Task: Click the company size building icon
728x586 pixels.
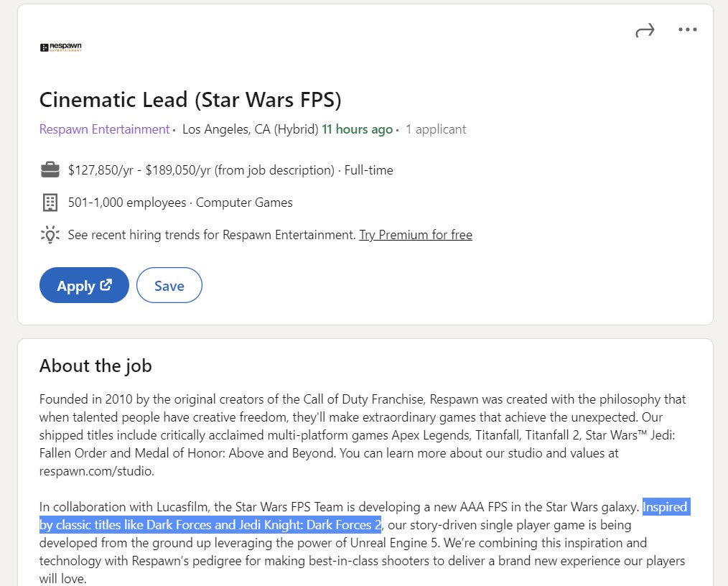Action: tap(50, 202)
